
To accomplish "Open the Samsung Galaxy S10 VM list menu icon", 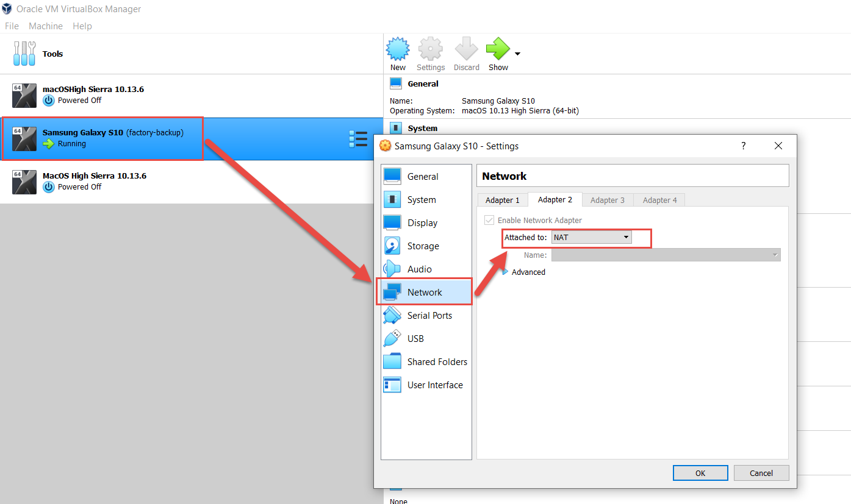I will click(x=358, y=139).
